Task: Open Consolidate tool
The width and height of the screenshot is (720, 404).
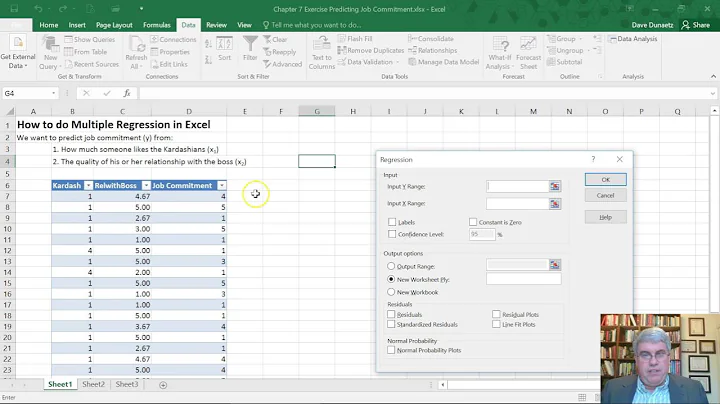Action: point(431,39)
